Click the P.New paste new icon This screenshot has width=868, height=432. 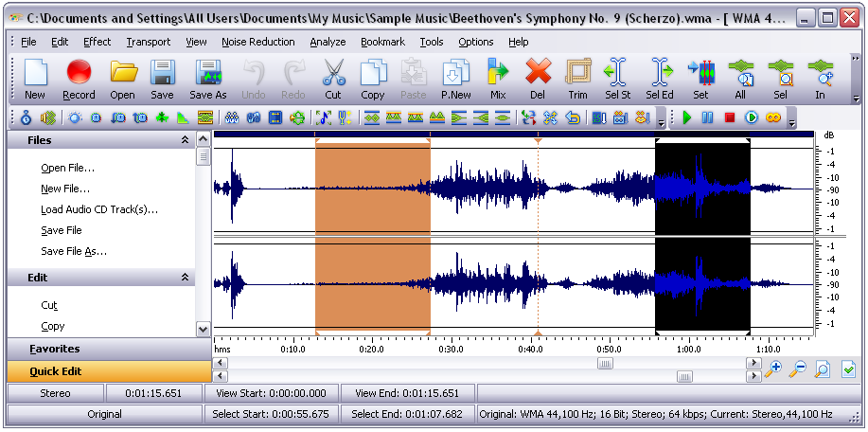pyautogui.click(x=455, y=80)
